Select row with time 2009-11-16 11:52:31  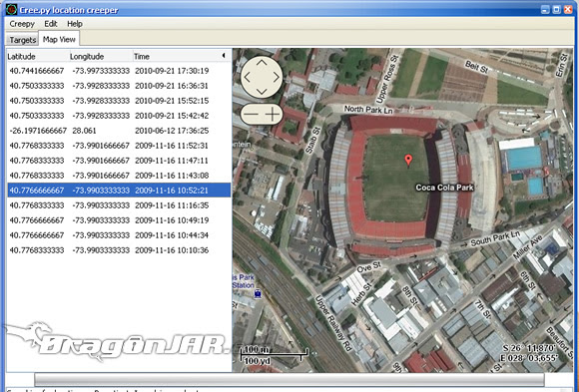coord(119,146)
